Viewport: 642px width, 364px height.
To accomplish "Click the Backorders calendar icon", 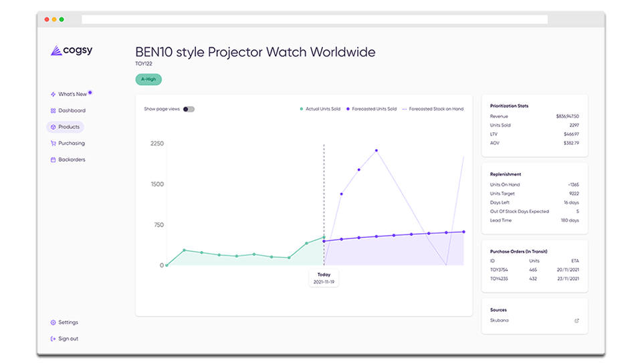I will click(53, 160).
